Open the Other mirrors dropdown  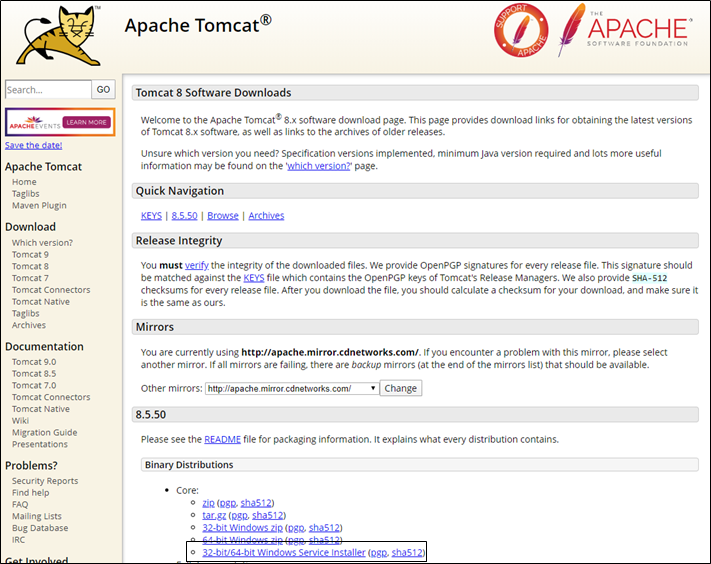point(292,389)
